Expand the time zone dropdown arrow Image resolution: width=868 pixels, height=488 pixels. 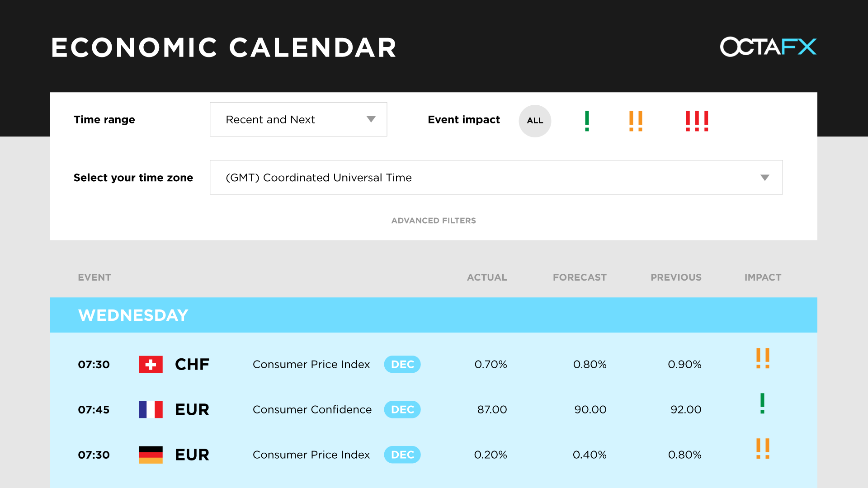pyautogui.click(x=764, y=178)
